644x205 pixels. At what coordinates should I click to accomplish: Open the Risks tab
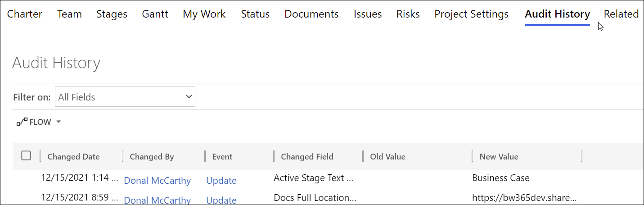pyautogui.click(x=408, y=14)
